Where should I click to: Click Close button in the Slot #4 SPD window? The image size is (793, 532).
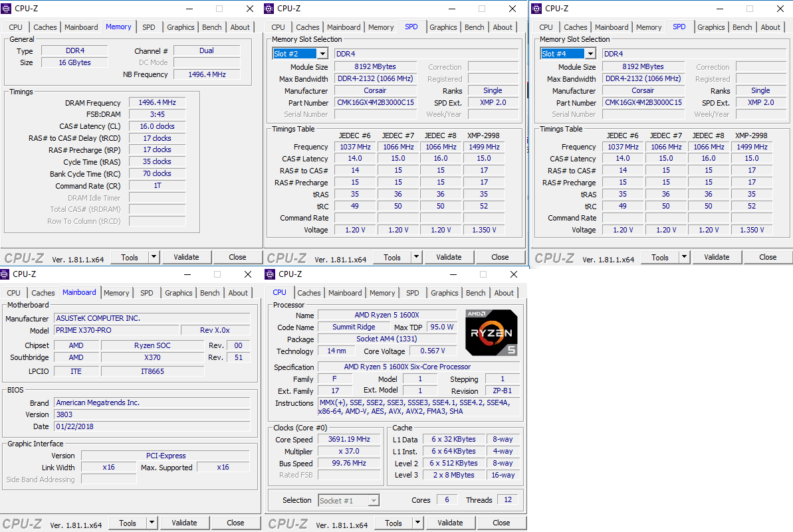coord(768,257)
